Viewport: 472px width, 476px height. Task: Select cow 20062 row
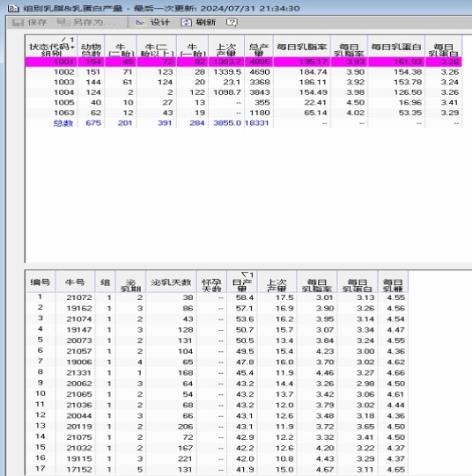point(217,384)
